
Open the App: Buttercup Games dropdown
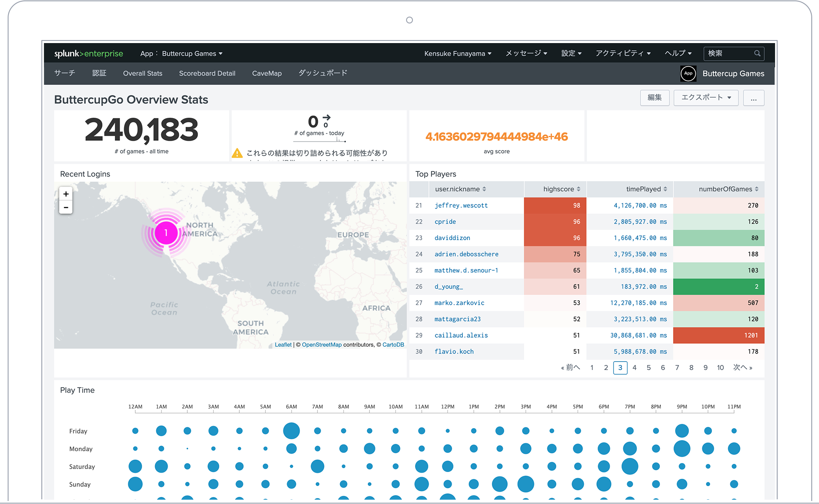(x=181, y=53)
